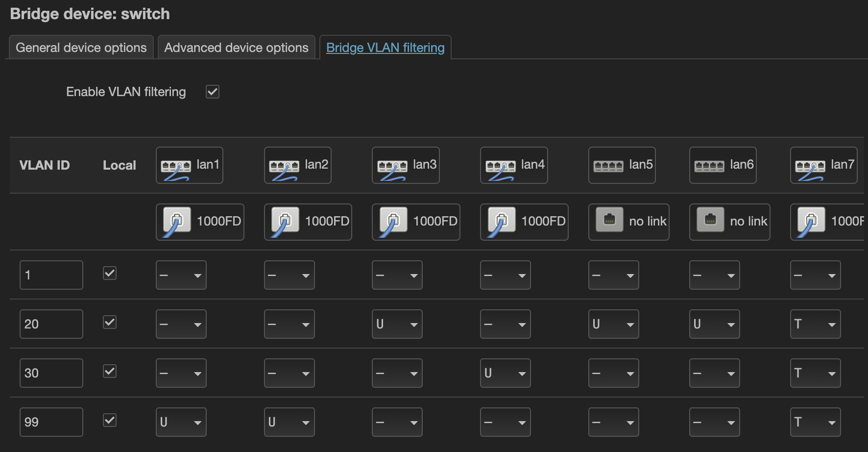Click the lan2 1000FD link status icon
This screenshot has width=868, height=452.
285,222
